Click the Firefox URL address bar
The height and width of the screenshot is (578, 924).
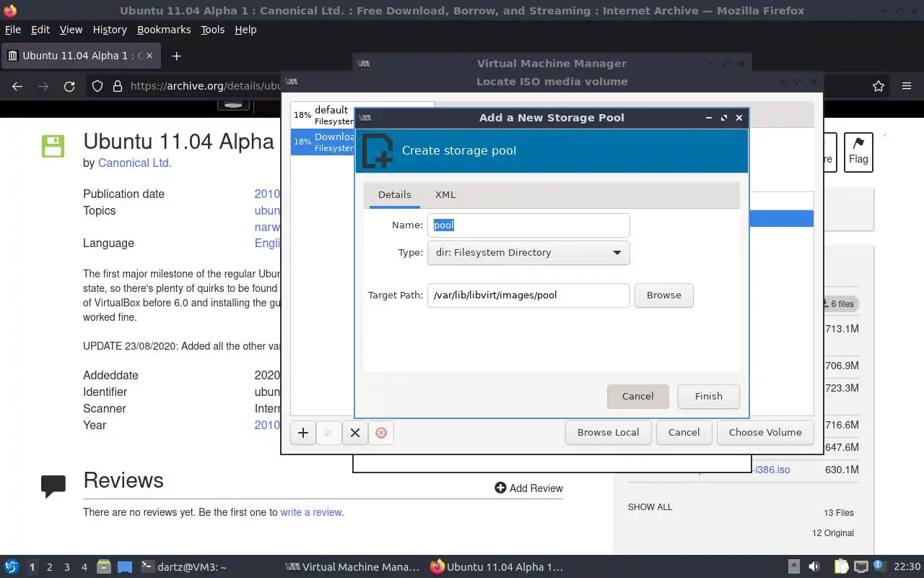click(206, 86)
